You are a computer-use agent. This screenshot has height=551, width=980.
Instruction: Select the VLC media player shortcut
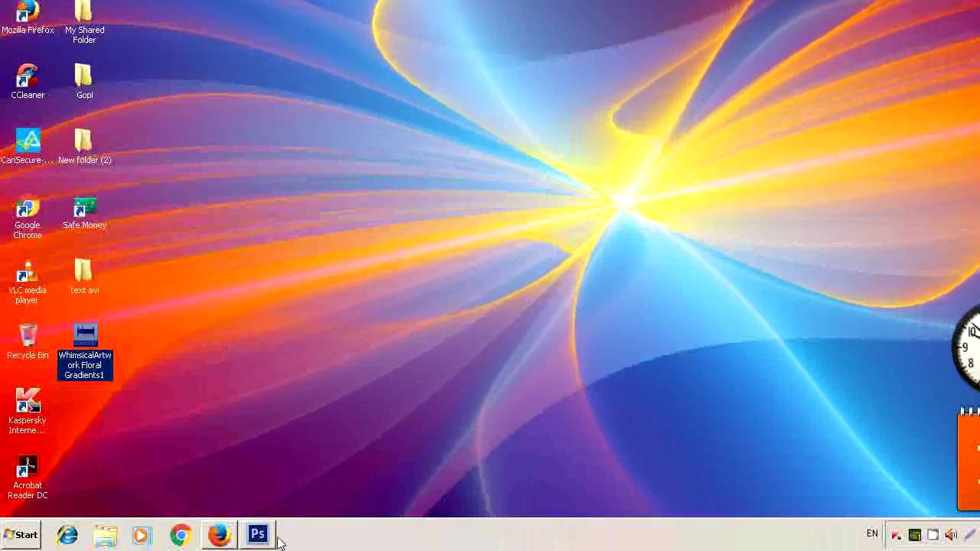point(28,282)
